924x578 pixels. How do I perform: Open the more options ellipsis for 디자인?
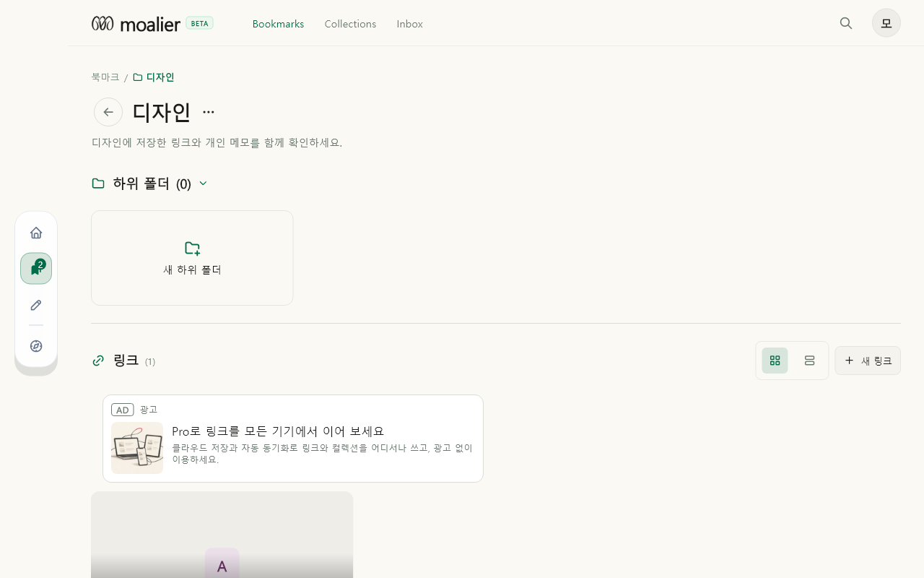click(209, 112)
